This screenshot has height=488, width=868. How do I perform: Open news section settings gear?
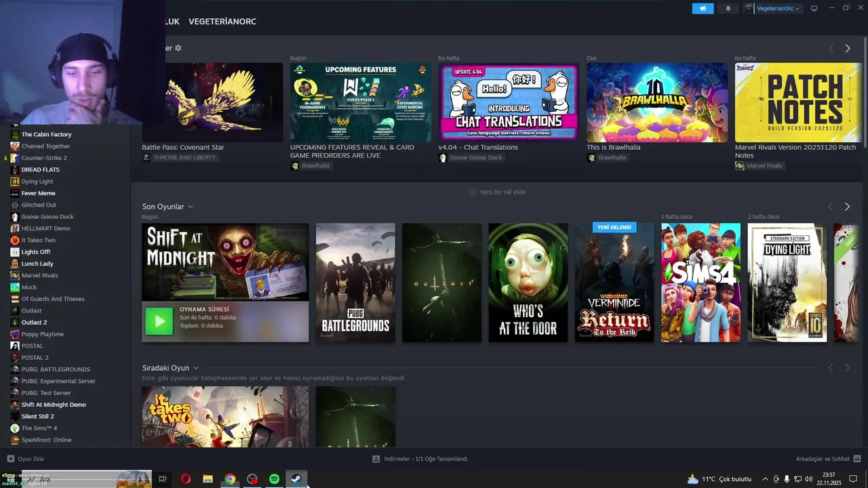(x=178, y=48)
